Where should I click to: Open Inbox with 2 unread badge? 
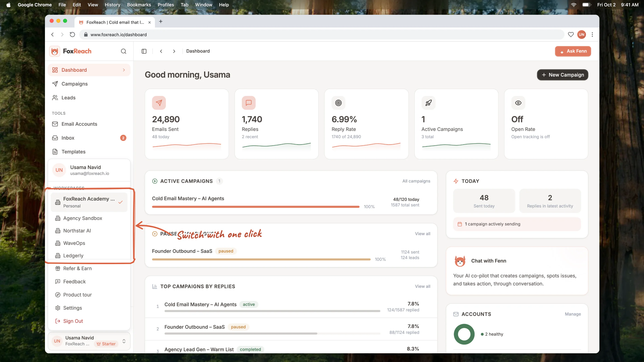coord(89,138)
